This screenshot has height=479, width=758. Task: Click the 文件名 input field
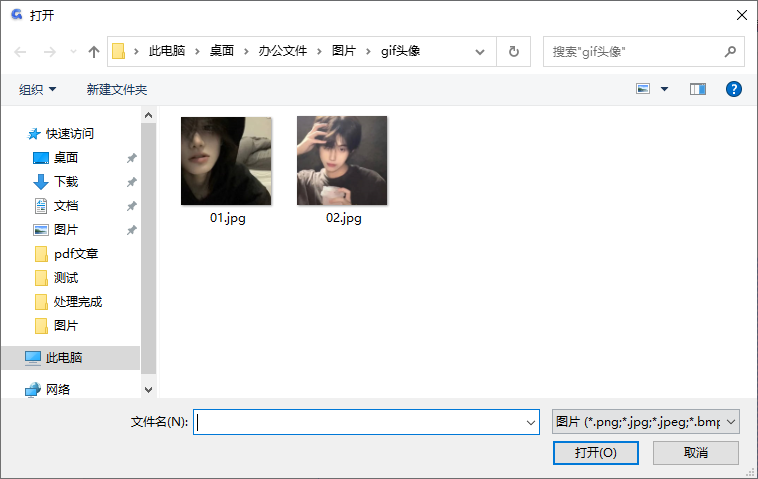[360, 423]
